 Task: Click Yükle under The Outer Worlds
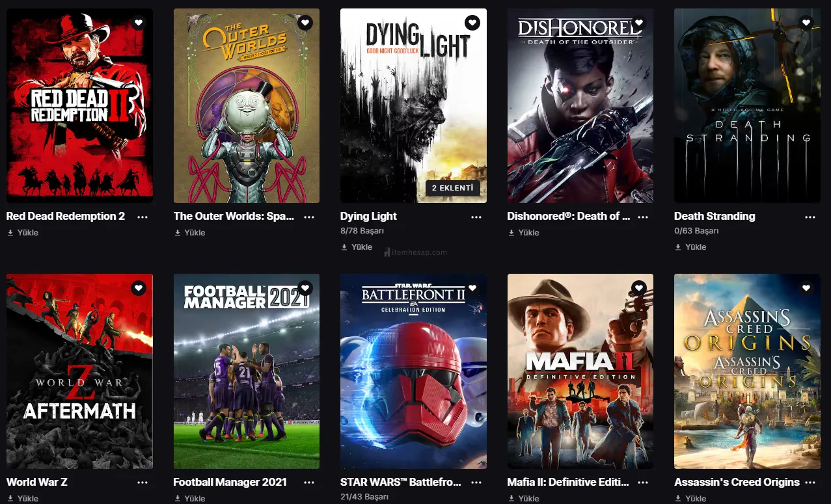tap(189, 233)
